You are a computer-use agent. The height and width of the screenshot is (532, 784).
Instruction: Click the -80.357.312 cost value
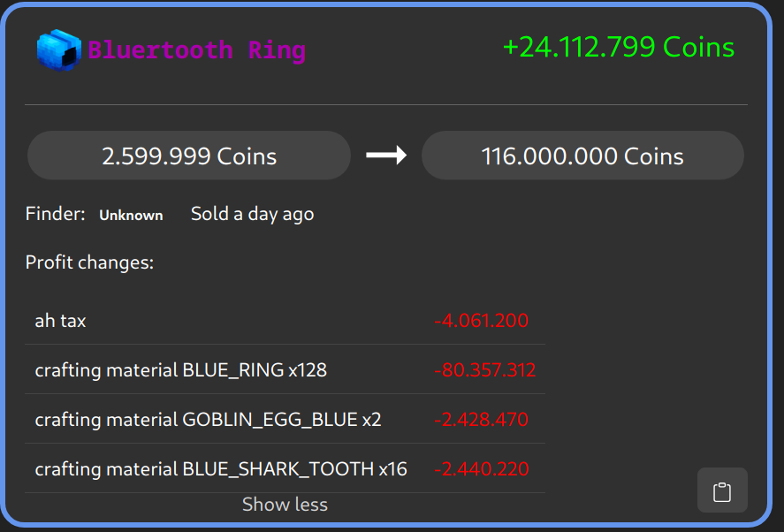click(x=484, y=370)
